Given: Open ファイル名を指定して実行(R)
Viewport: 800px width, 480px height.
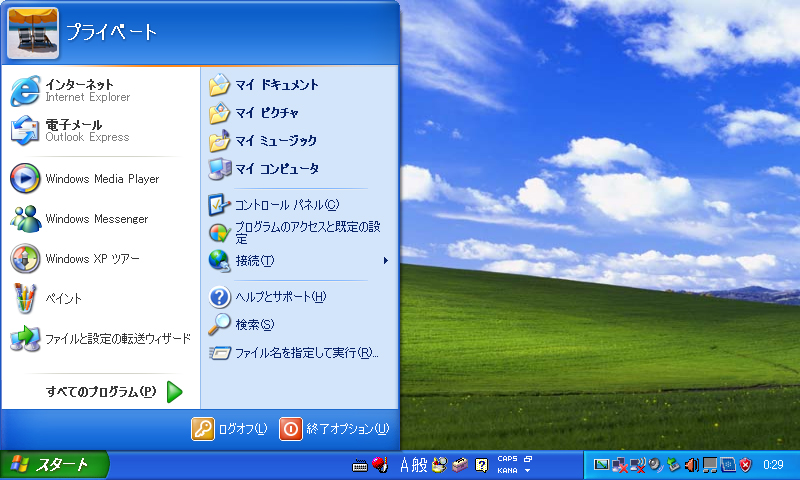Looking at the screenshot, I should point(299,352).
